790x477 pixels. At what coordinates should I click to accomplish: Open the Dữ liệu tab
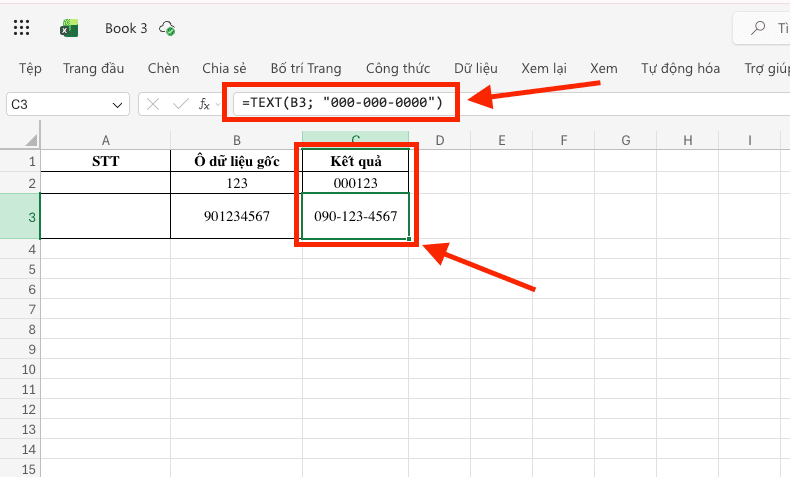(476, 69)
